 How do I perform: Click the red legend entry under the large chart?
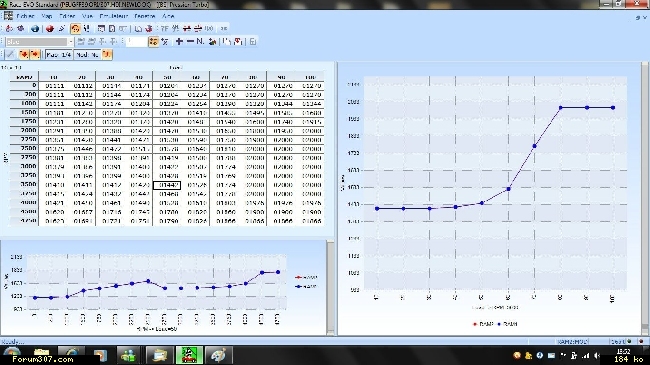[483, 324]
